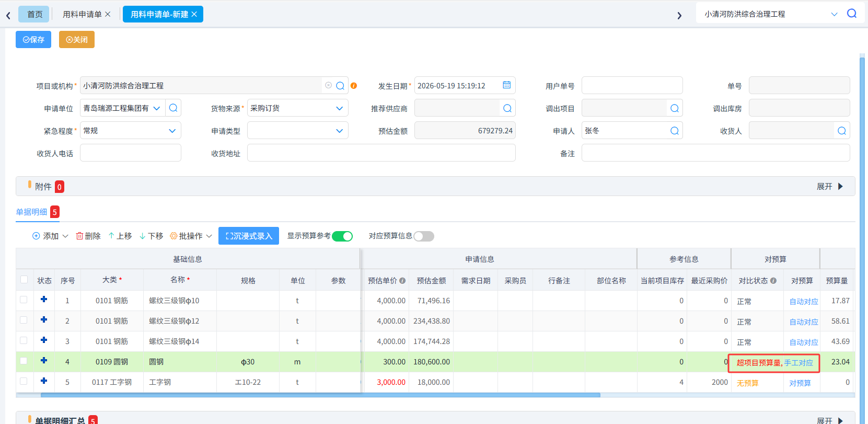
Task: Tick the checkbox for row 1 螺纹三级钢φ10
Action: pos(24,300)
